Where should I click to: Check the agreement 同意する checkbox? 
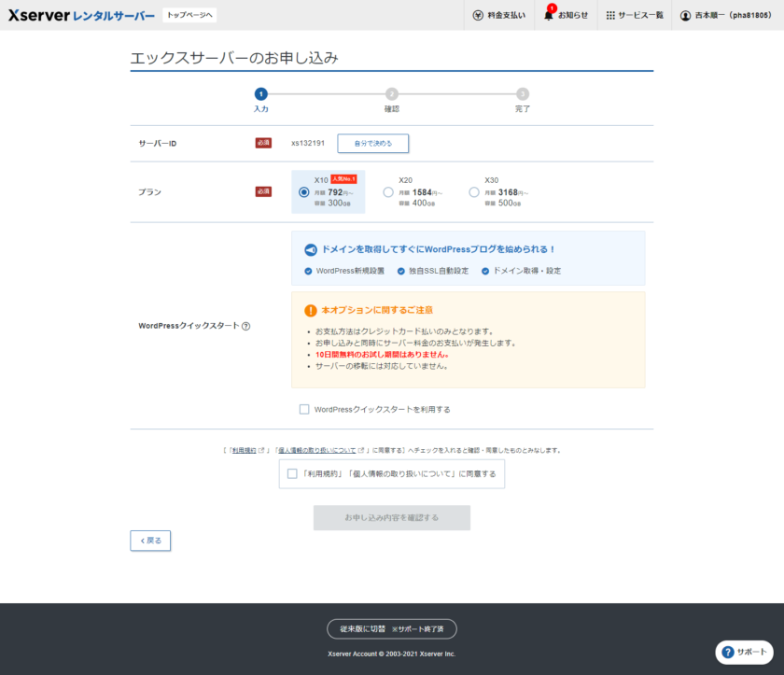point(292,473)
